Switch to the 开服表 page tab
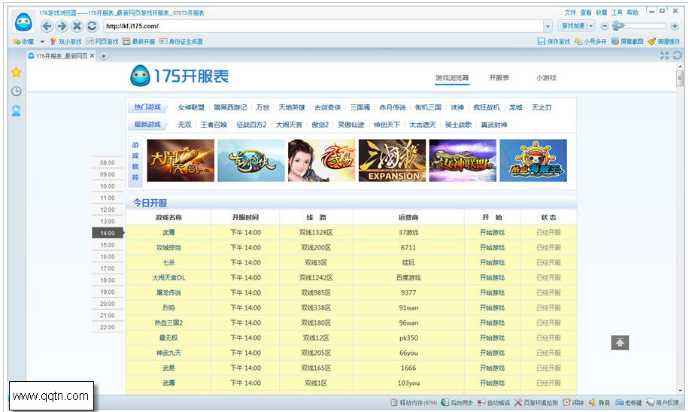The height and width of the screenshot is (412, 688). click(499, 78)
